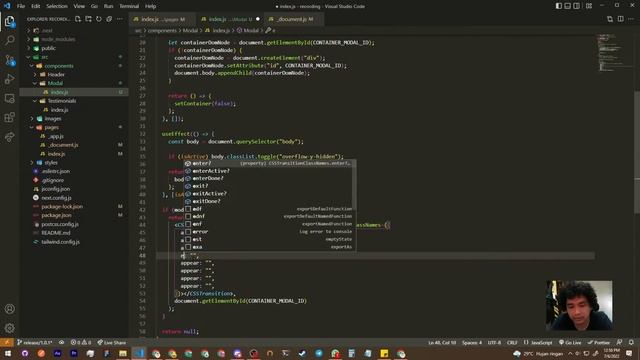Refresh the Explorer tree
Screen dimensions: 640x360
coord(99,19)
